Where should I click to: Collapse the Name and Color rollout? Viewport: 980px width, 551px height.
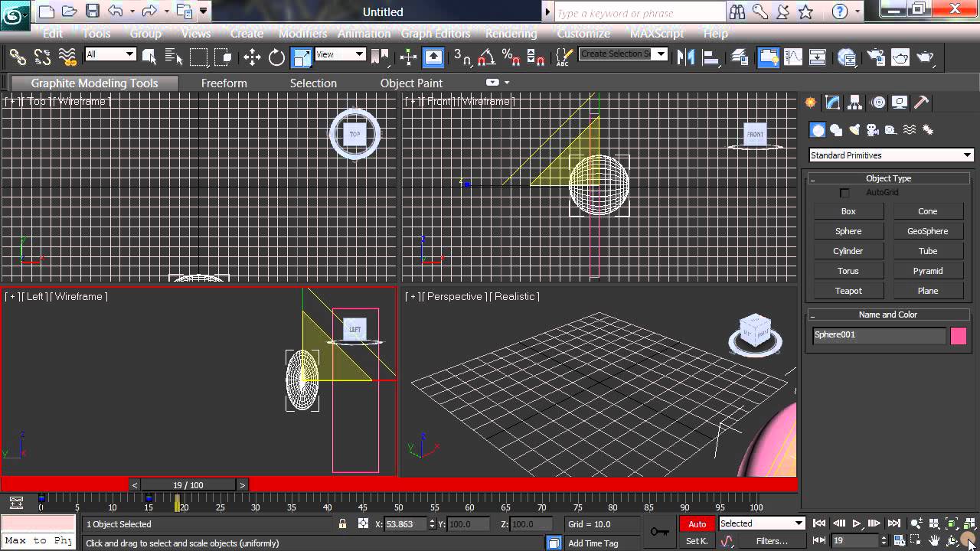[889, 315]
